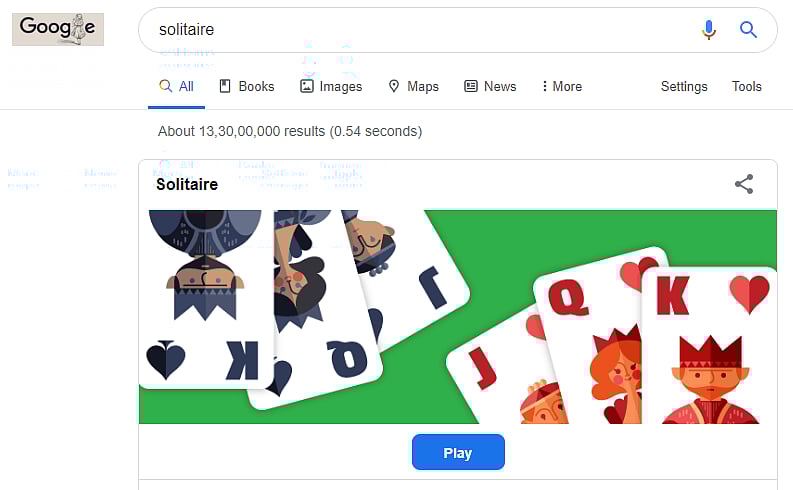The width and height of the screenshot is (793, 490).
Task: Click the King of spades card
Action: [x=205, y=298]
